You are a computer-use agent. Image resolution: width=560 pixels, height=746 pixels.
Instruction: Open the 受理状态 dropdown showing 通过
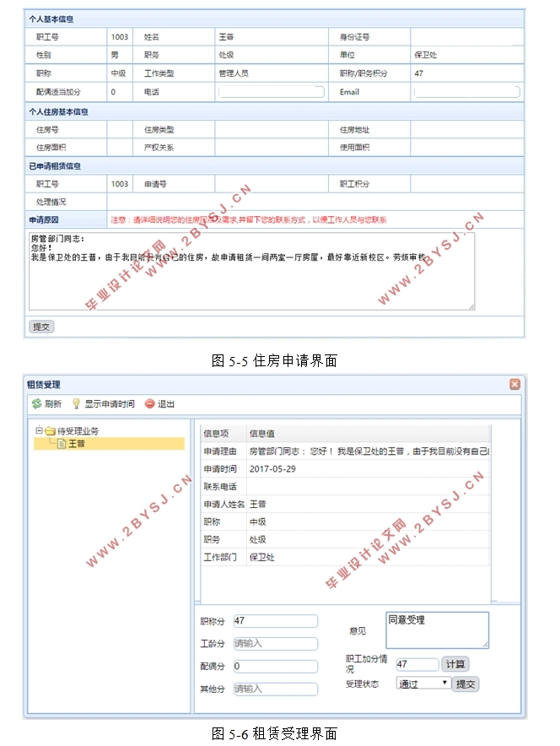423,684
